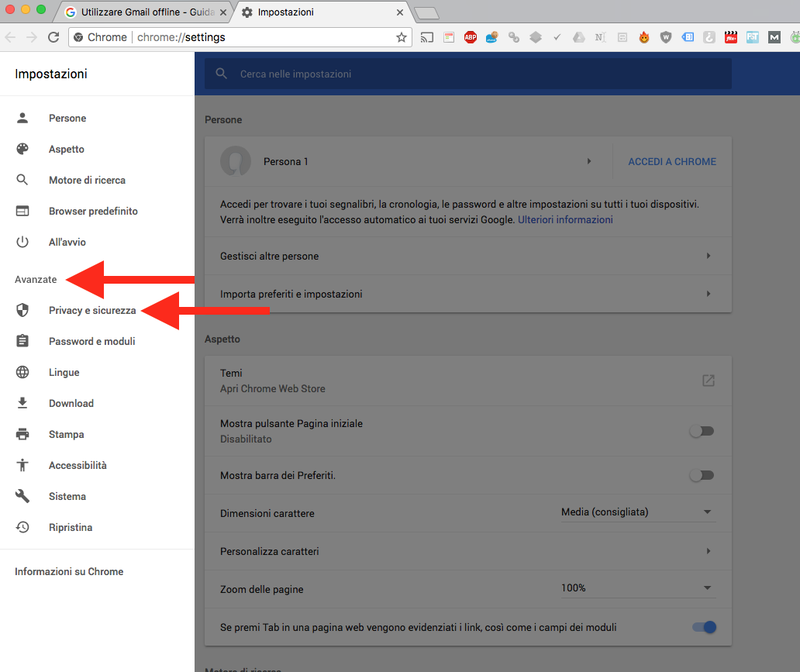Bookmark page with the star icon

(x=402, y=37)
